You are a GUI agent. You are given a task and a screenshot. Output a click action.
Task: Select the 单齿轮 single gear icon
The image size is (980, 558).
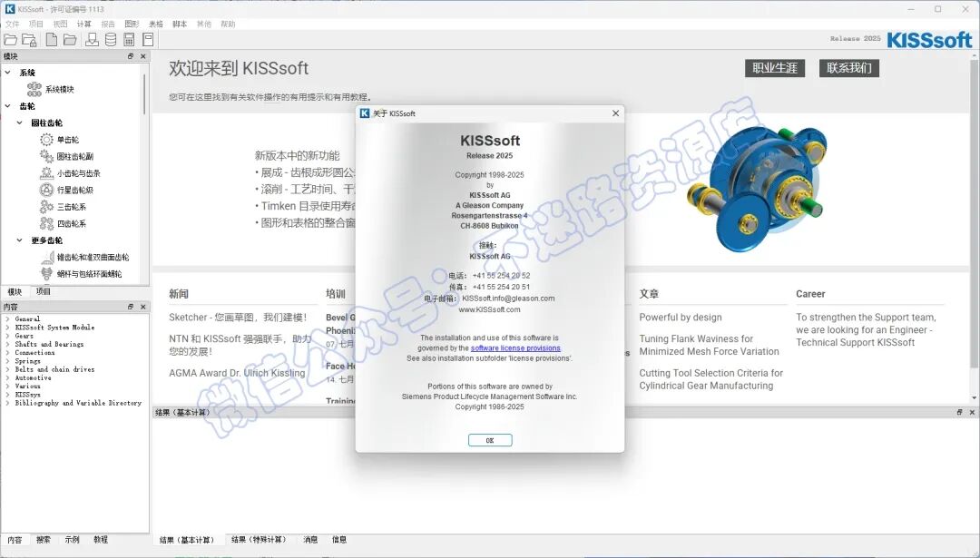pyautogui.click(x=47, y=140)
